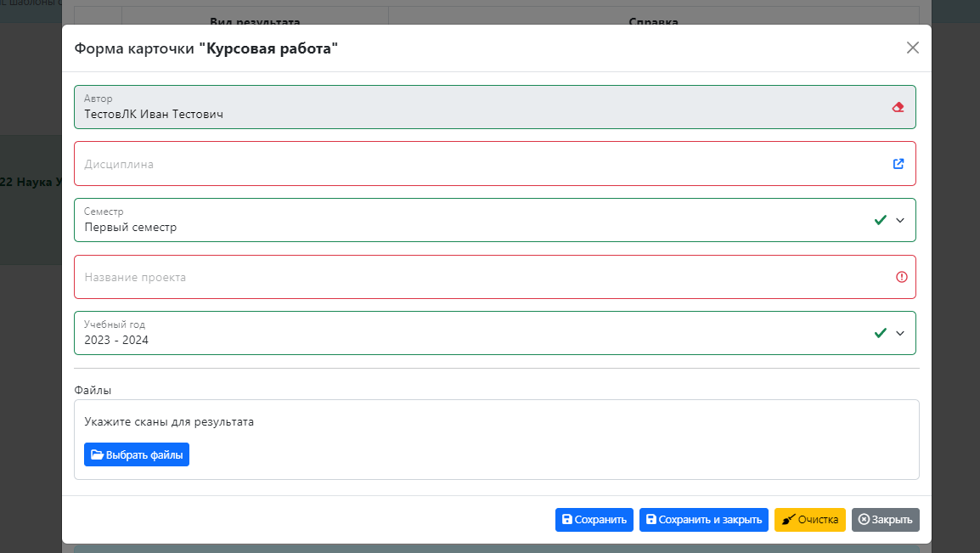Image resolution: width=980 pixels, height=553 pixels.
Task: Click the Файлы section label
Action: pos(93,391)
